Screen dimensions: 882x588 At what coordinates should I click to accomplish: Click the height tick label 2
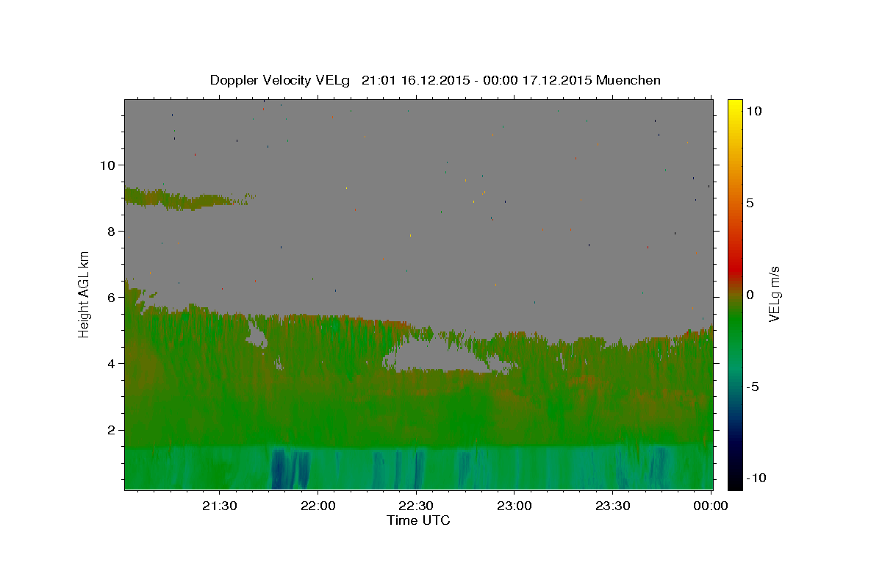[112, 430]
